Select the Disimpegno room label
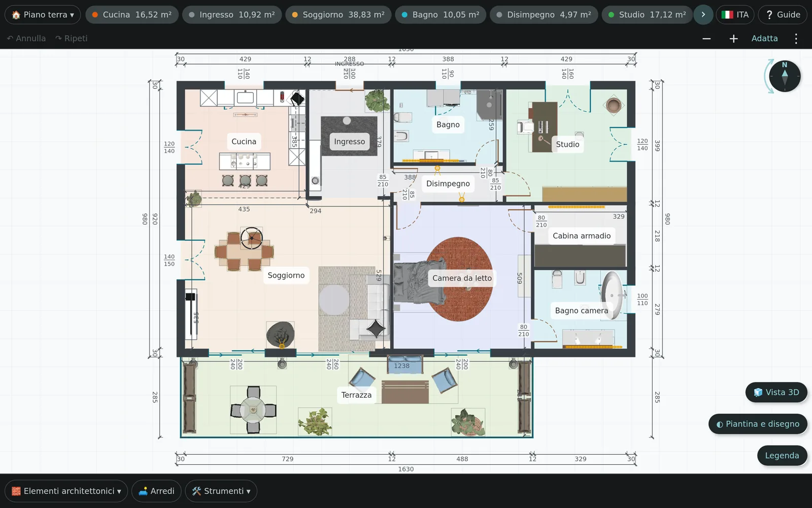Viewport: 812px width, 508px height. [x=448, y=183]
